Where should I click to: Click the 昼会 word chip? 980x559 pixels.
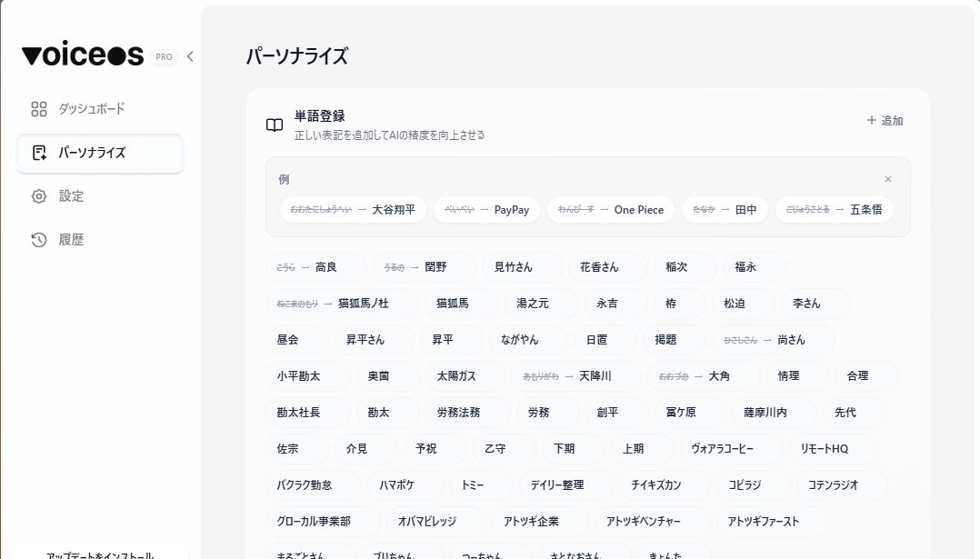click(x=297, y=340)
